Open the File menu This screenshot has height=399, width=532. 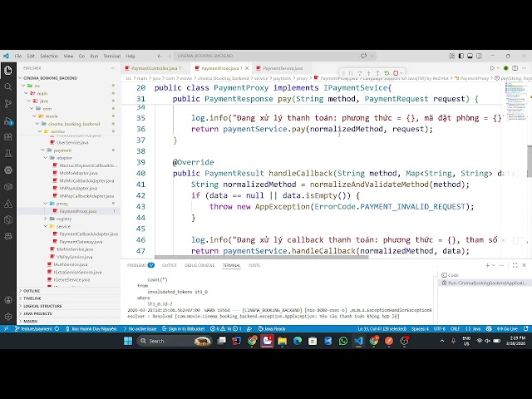click(18, 56)
